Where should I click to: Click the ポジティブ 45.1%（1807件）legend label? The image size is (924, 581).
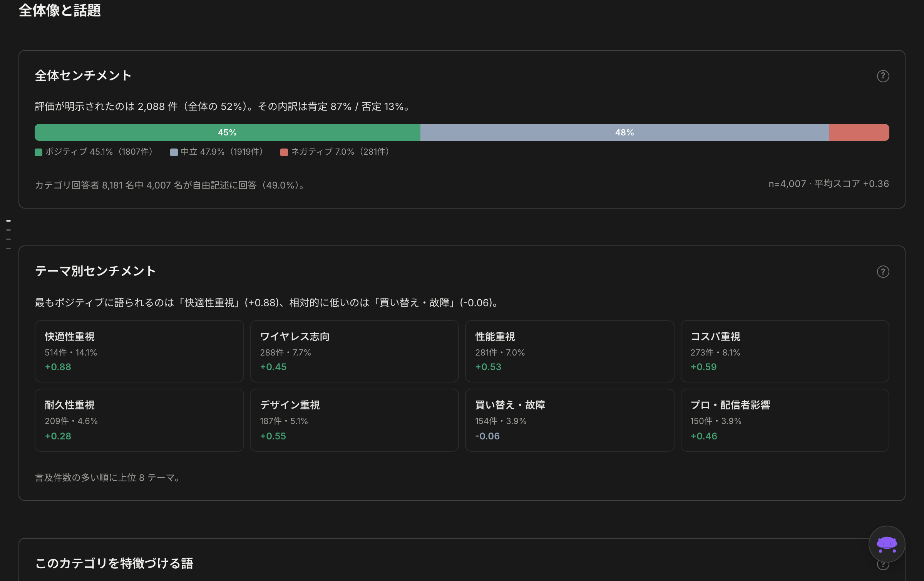pyautogui.click(x=99, y=152)
